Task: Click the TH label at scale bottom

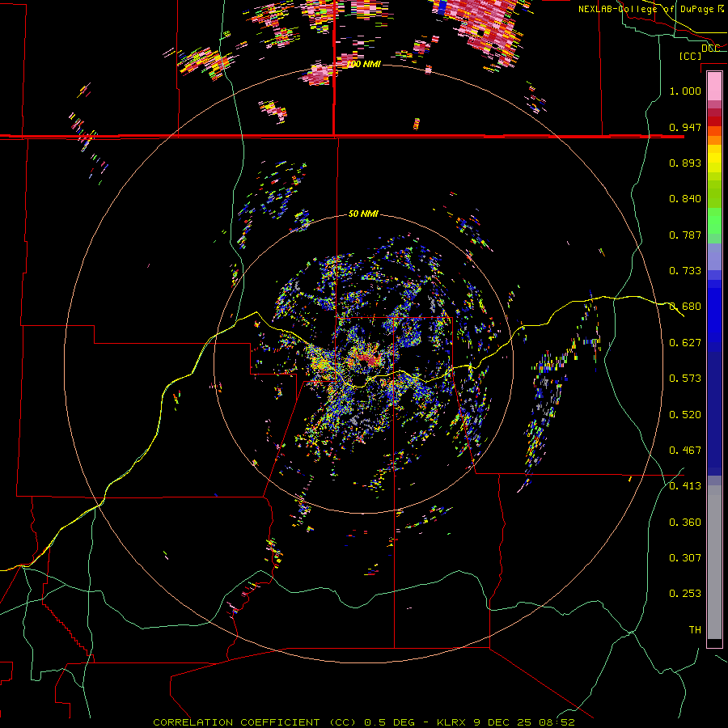Action: [695, 630]
